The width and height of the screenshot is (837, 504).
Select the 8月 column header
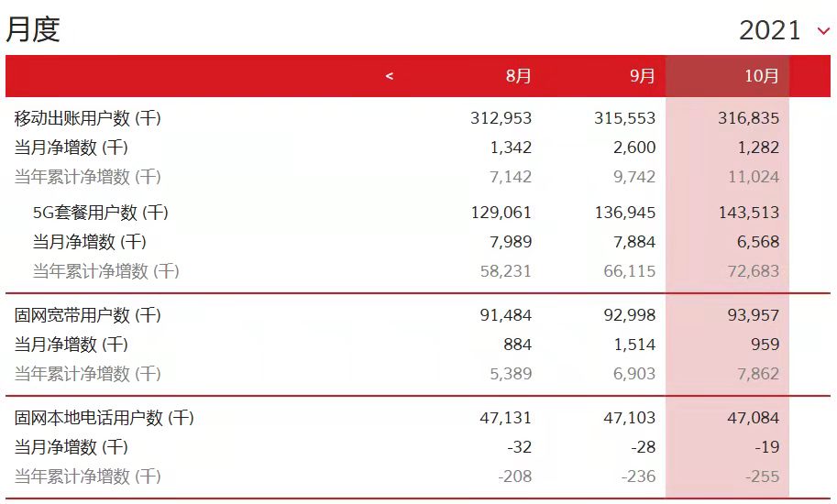518,76
